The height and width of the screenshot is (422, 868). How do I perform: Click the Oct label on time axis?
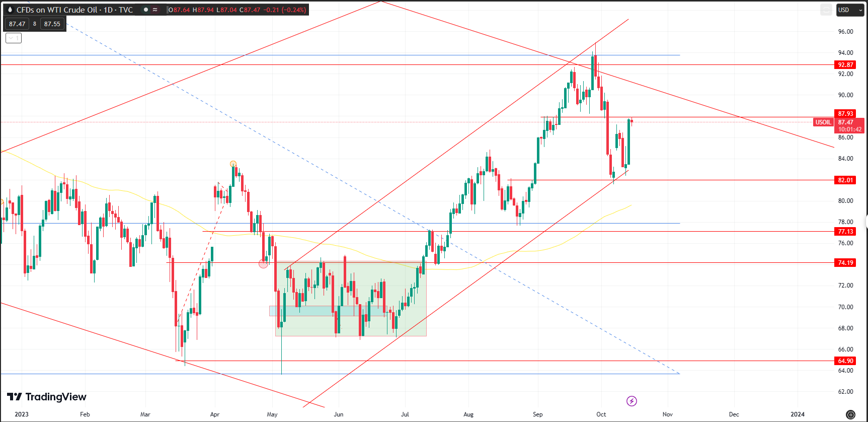601,414
